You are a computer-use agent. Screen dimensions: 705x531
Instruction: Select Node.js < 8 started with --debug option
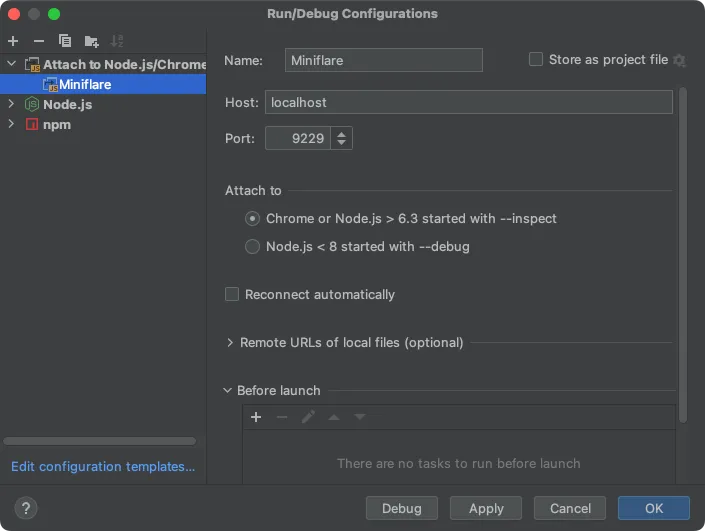pos(253,246)
